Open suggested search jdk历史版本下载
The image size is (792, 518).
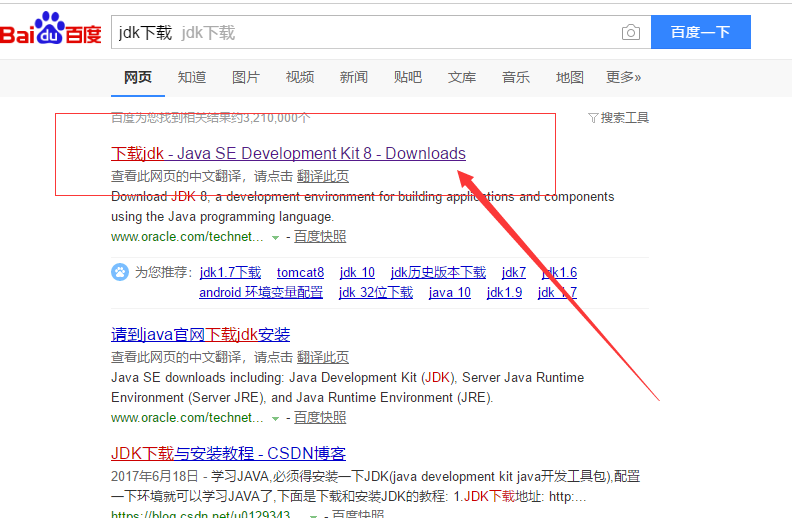438,273
